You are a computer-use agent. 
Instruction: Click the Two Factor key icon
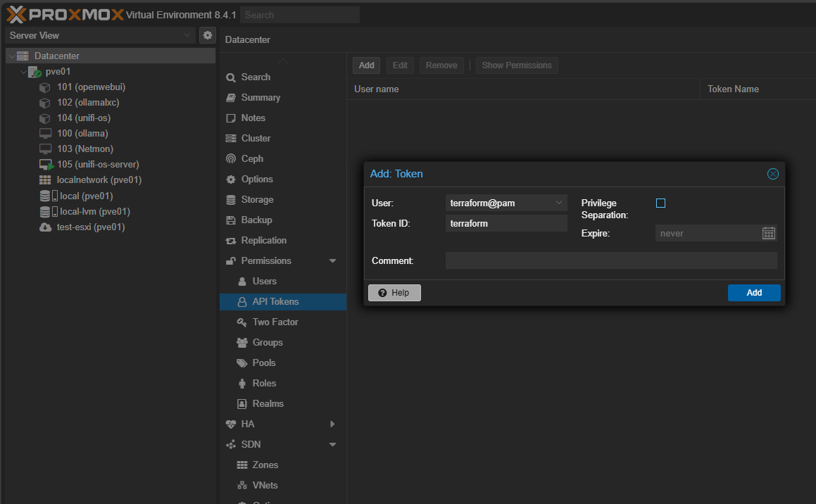241,322
